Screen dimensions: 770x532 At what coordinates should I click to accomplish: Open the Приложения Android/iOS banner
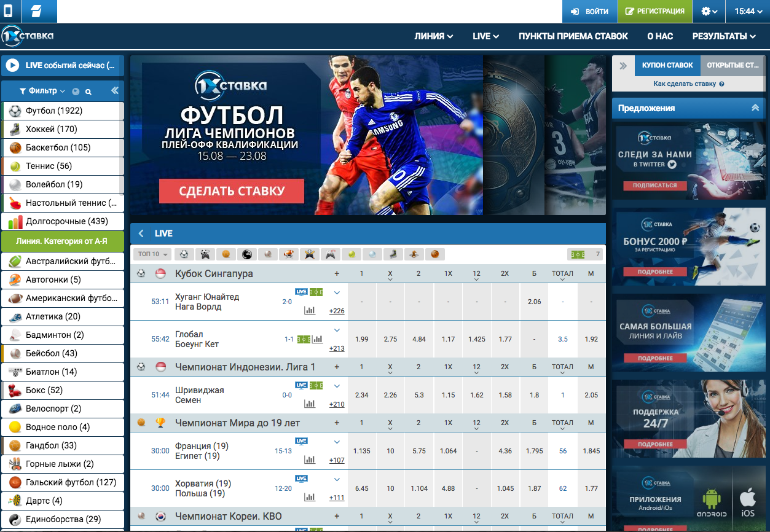point(689,499)
